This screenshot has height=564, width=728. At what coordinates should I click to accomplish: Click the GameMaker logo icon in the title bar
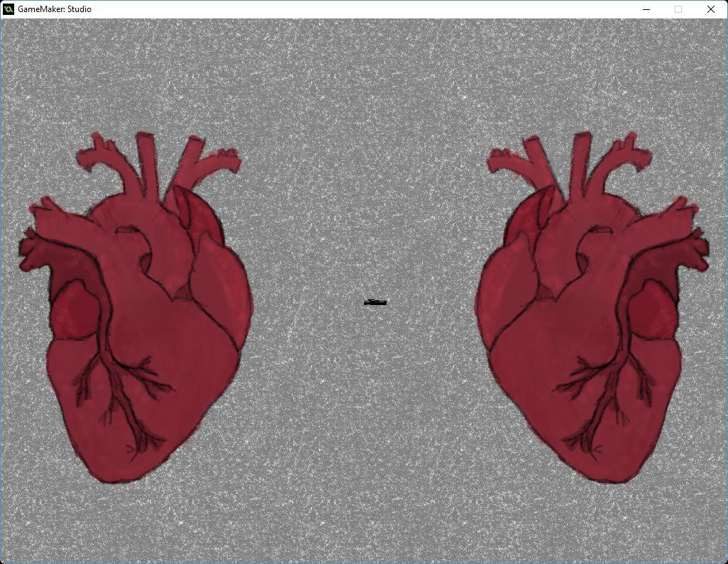coord(9,9)
